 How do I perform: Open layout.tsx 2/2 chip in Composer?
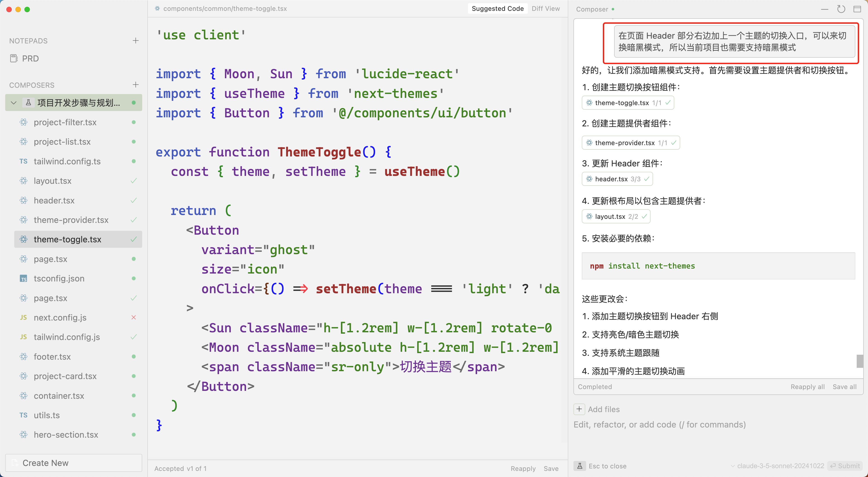coord(616,216)
